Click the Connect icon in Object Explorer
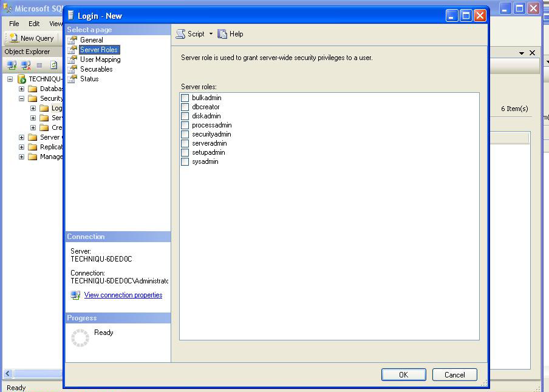 coord(12,65)
